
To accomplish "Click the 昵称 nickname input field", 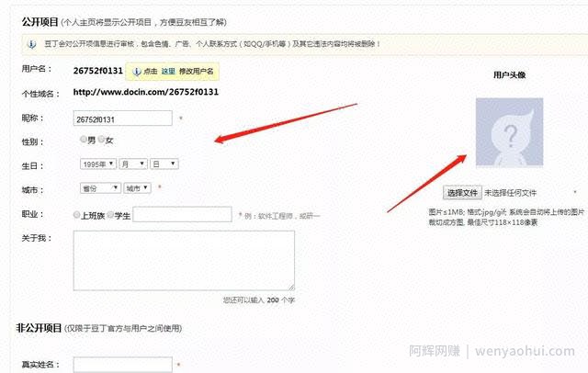I will pos(122,119).
